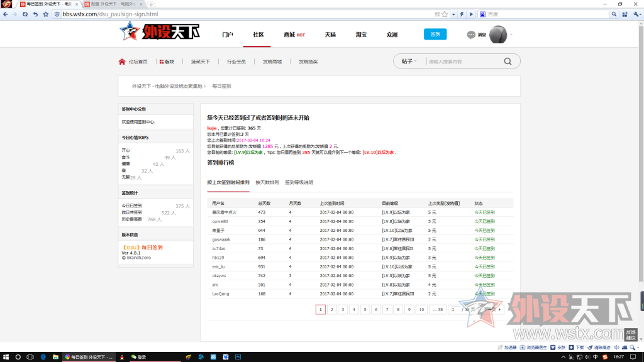This screenshot has height=362, width=644.
Task: Click the user avatar picture
Action: point(498,35)
